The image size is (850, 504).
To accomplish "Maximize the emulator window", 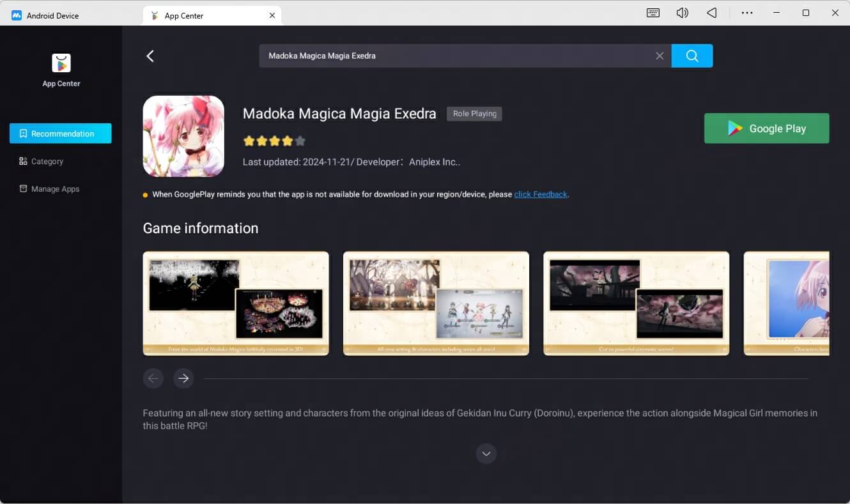I will (806, 13).
